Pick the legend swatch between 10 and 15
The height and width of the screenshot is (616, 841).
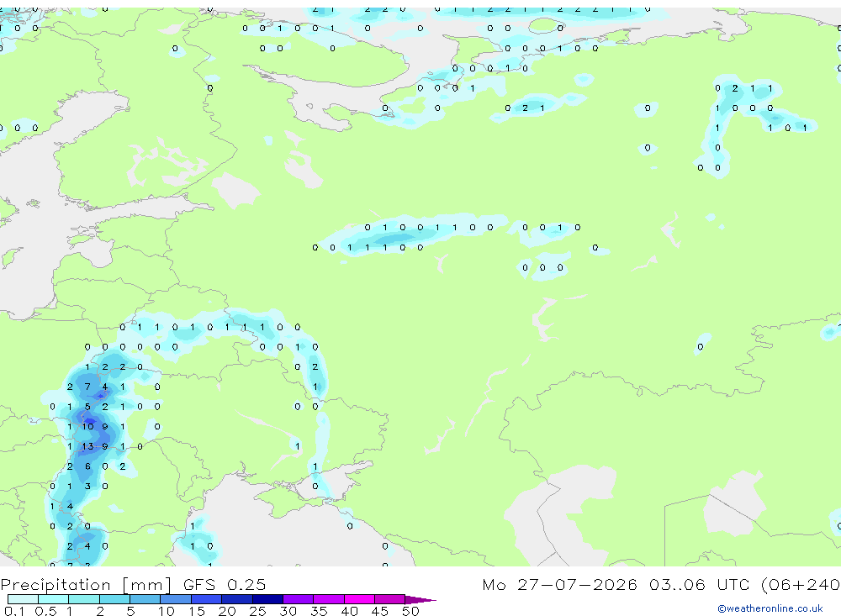[176, 599]
